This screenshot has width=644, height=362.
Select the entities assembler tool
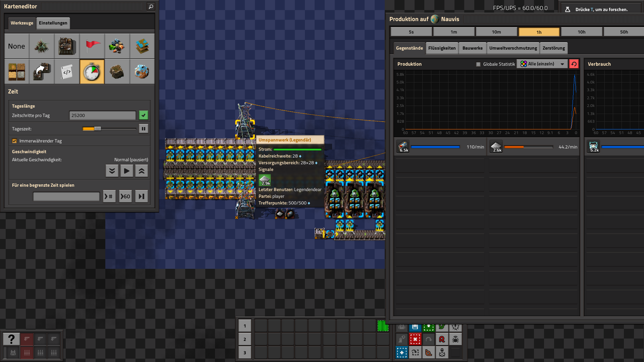pyautogui.click(x=67, y=46)
